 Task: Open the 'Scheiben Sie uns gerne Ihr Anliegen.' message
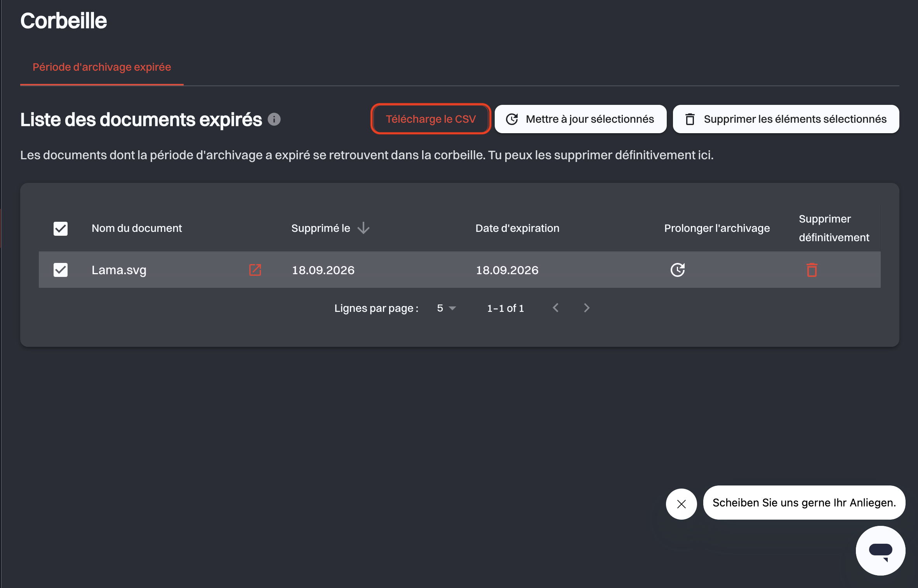pos(804,503)
